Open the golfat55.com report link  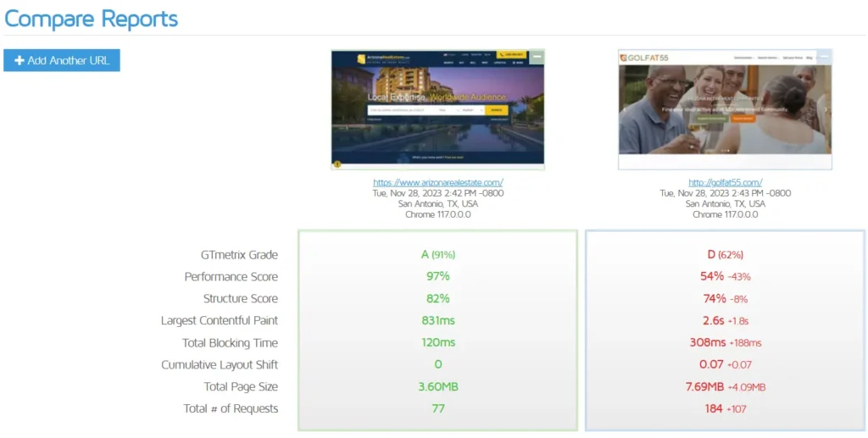pos(726,182)
